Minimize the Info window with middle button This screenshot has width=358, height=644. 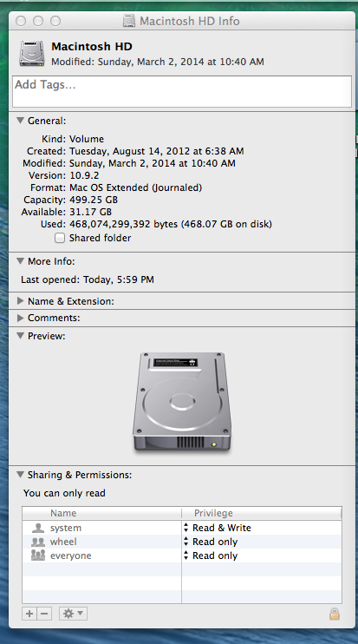[x=38, y=21]
